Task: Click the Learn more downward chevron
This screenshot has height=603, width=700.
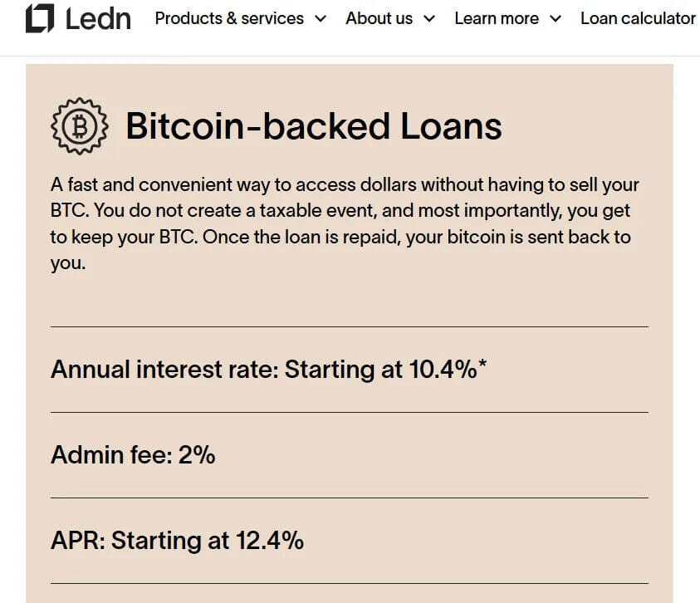Action: coord(556,19)
